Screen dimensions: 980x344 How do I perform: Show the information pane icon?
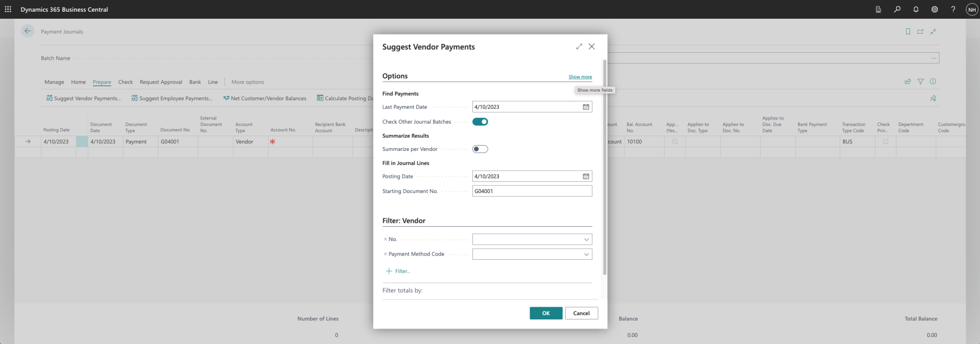coord(933,82)
